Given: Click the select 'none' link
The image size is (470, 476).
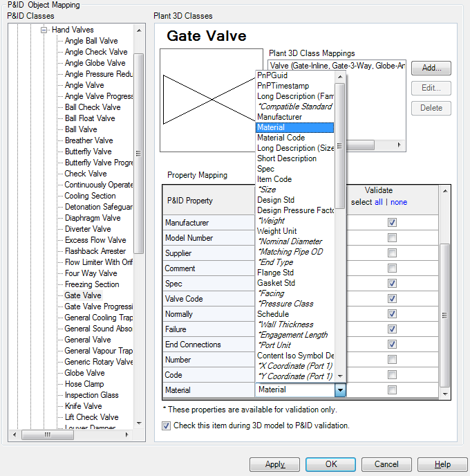Looking at the screenshot, I should [x=399, y=202].
